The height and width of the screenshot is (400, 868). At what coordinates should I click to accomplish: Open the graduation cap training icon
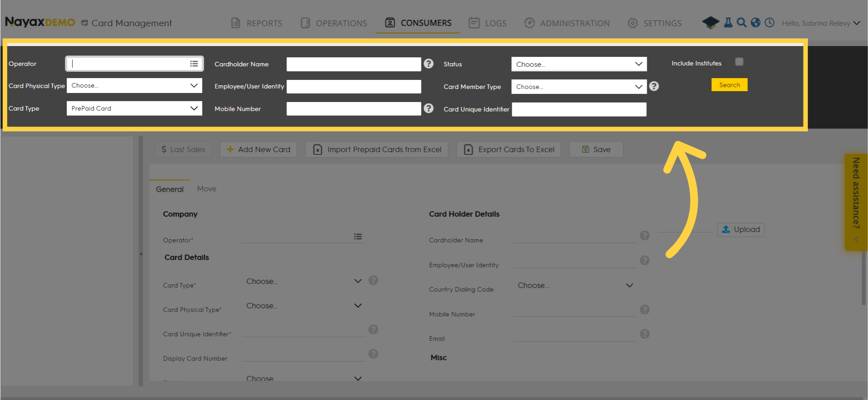[710, 23]
